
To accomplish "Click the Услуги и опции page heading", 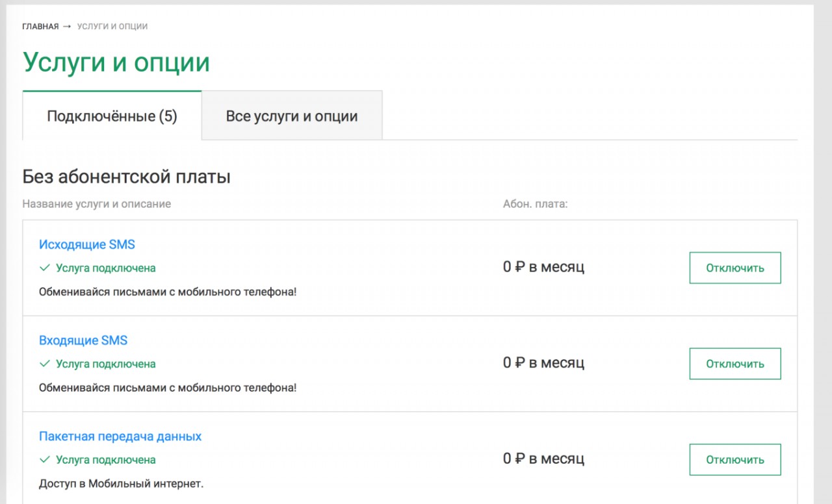I will 116,63.
